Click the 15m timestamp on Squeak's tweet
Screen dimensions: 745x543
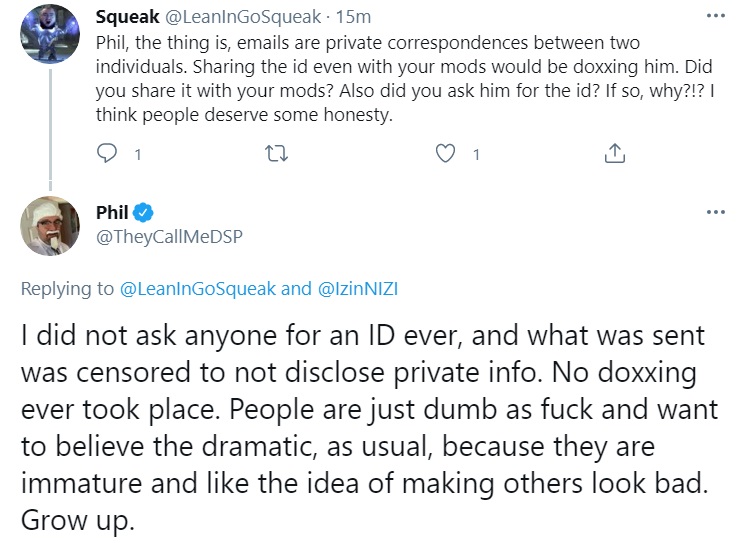(x=353, y=17)
